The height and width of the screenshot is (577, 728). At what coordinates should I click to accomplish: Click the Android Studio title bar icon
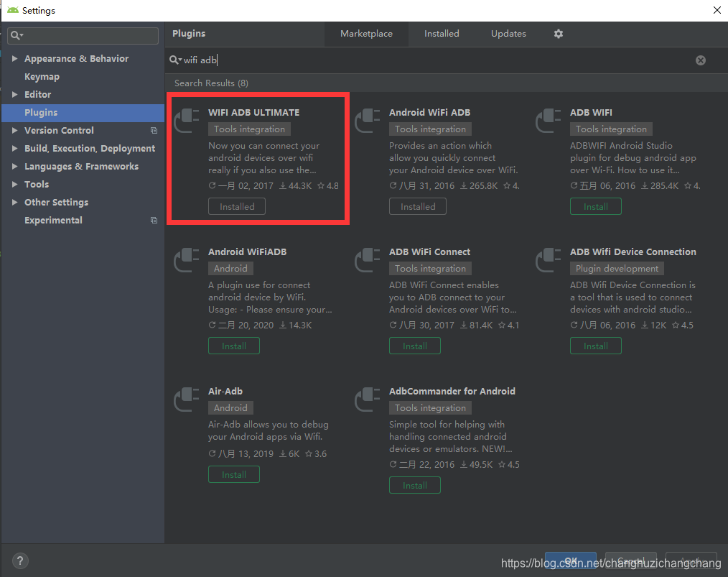point(12,10)
